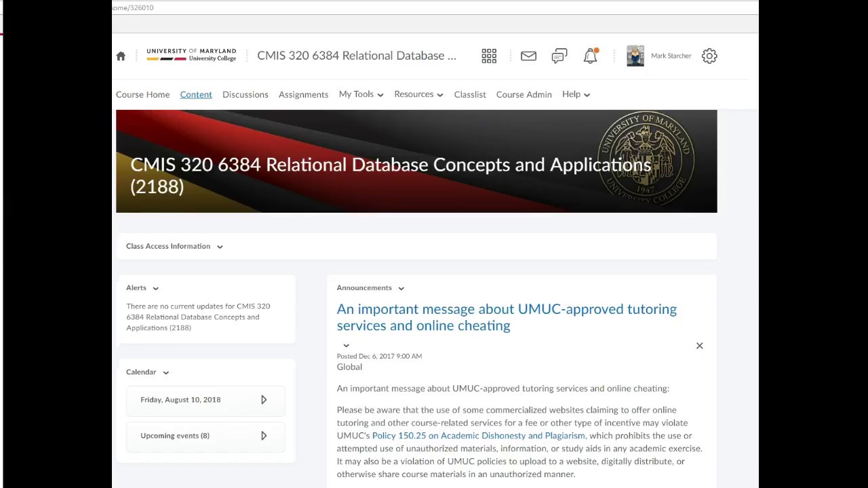Viewport: 868px width, 488px height.
Task: Open the Alerts widget dropdown chevron
Action: [x=155, y=288]
